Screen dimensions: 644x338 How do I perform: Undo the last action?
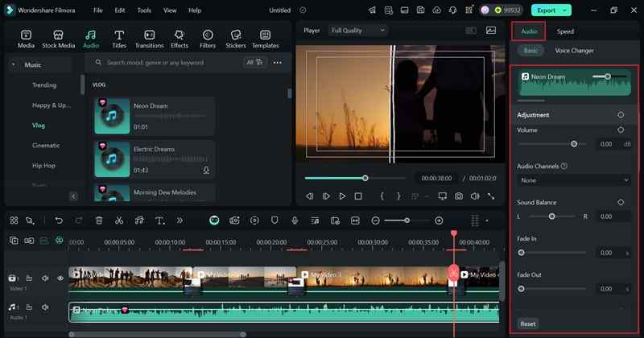coord(59,221)
